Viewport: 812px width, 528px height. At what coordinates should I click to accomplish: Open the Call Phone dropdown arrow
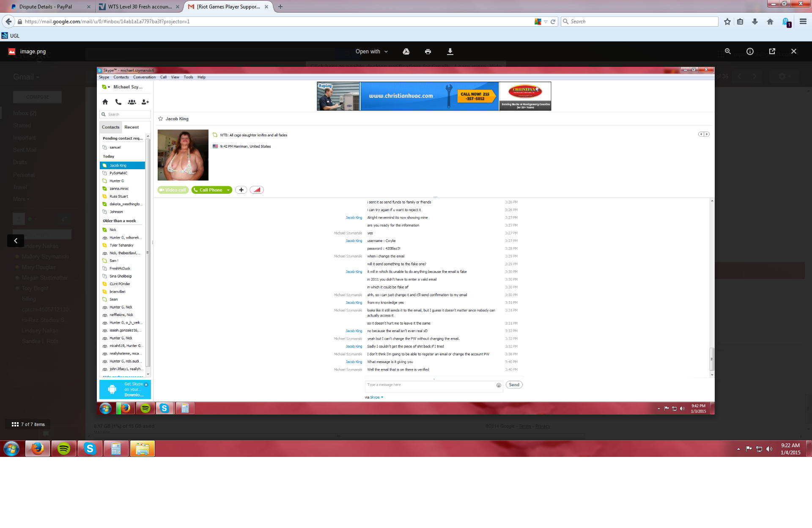point(228,190)
